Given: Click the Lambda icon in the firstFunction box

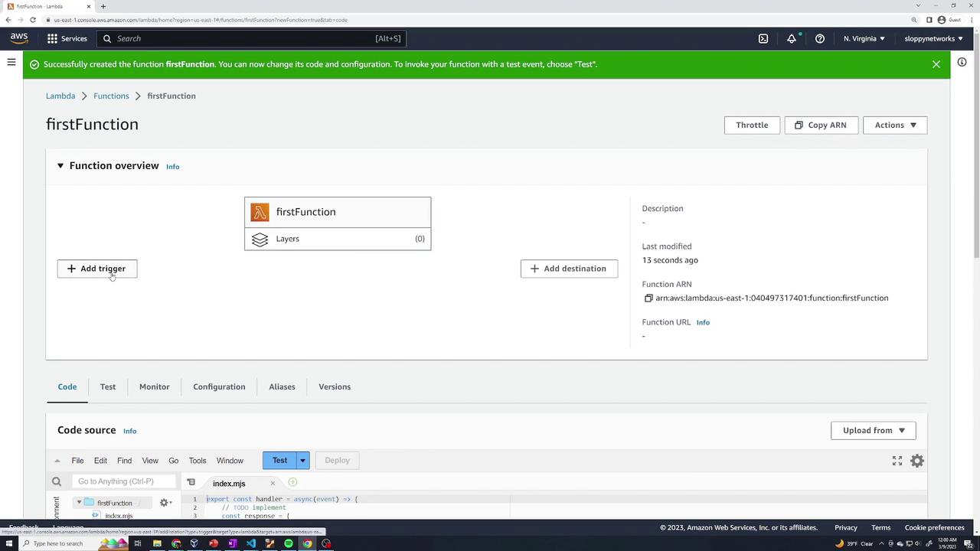Looking at the screenshot, I should pyautogui.click(x=260, y=212).
